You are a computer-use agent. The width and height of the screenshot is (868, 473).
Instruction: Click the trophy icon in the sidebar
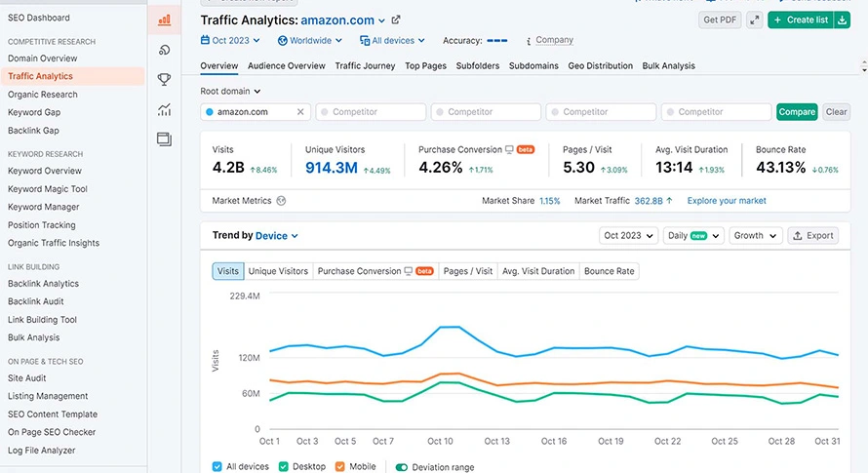[x=164, y=79]
